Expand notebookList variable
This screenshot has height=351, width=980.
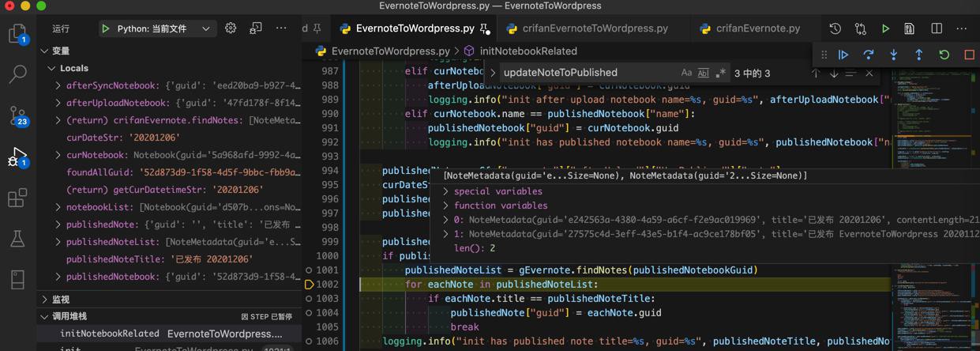pyautogui.click(x=58, y=207)
